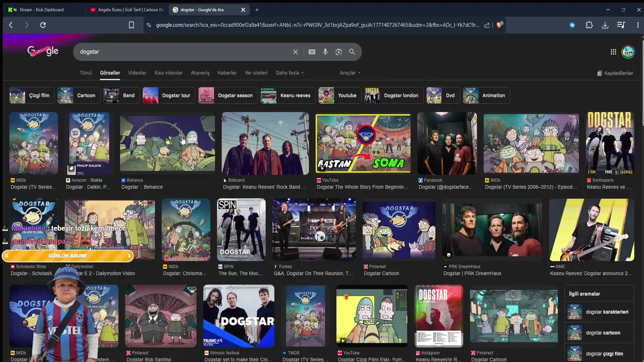The width and height of the screenshot is (644, 362).
Task: Open the Google account profile avatar
Action: click(x=628, y=52)
